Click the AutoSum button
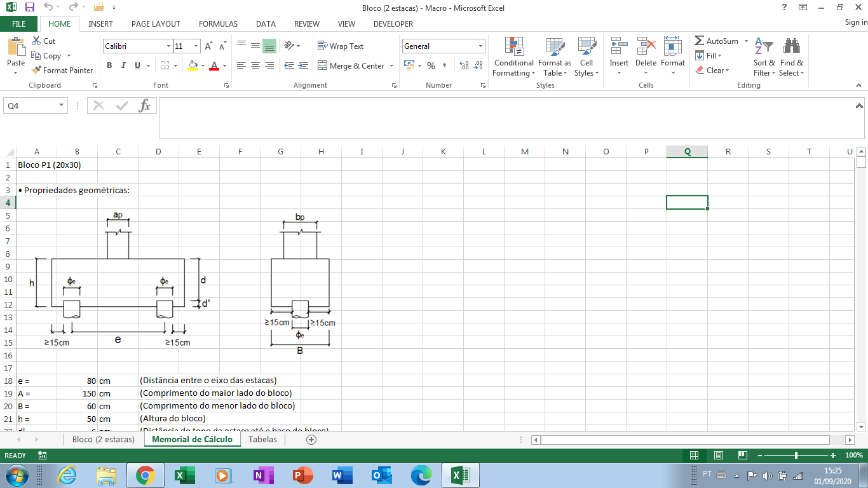 (717, 41)
